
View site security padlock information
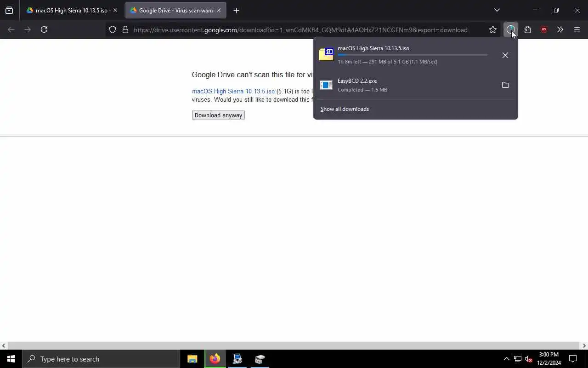coord(125,30)
